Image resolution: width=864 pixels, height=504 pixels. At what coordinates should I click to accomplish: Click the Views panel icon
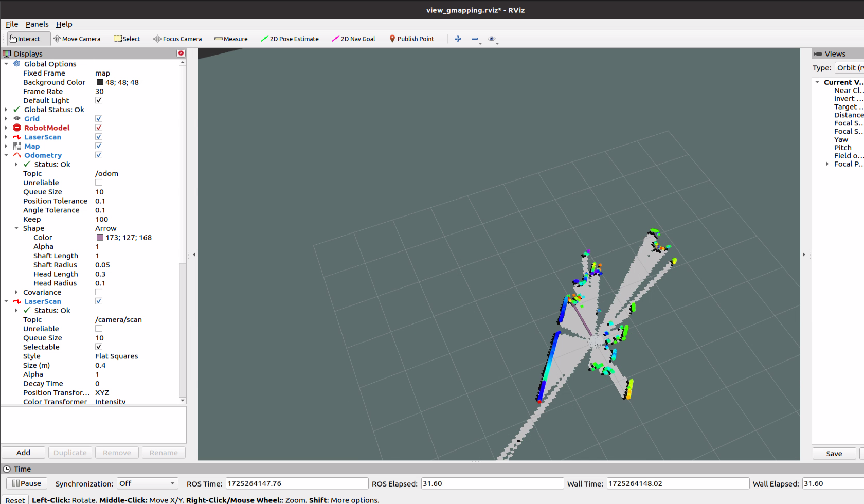point(818,53)
